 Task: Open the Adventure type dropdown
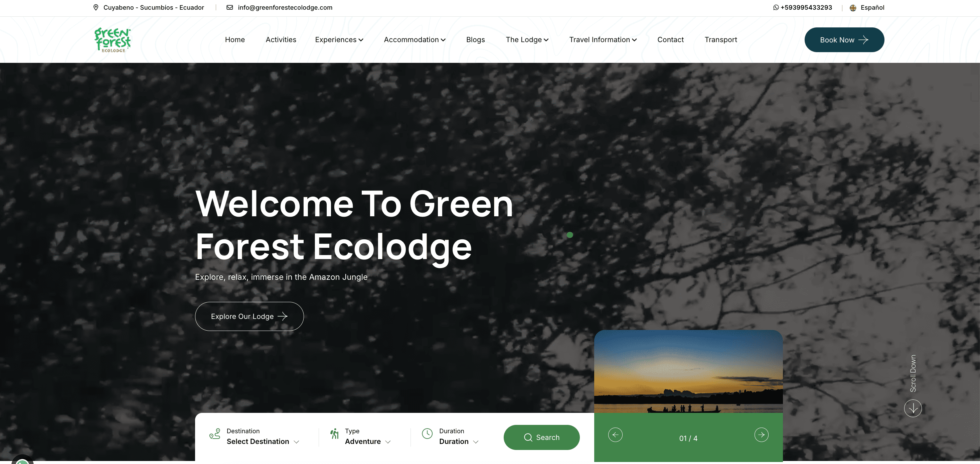point(368,442)
